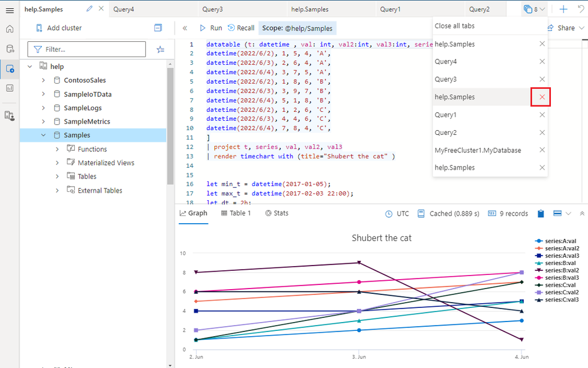This screenshot has width=588, height=368.
Task: Collapse results panel with up chevron
Action: coord(582,214)
